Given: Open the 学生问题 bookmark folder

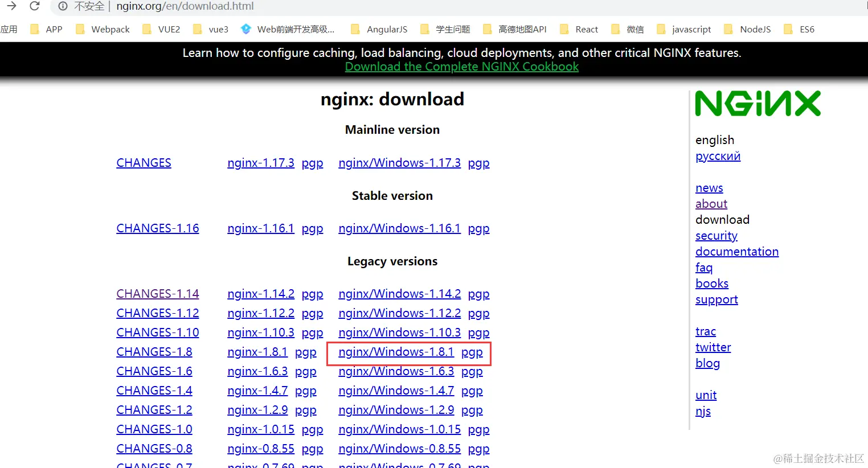Looking at the screenshot, I should click(x=445, y=29).
